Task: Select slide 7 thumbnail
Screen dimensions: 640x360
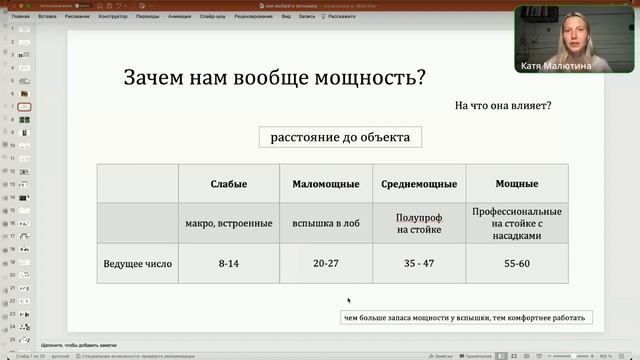Action: 24,107
